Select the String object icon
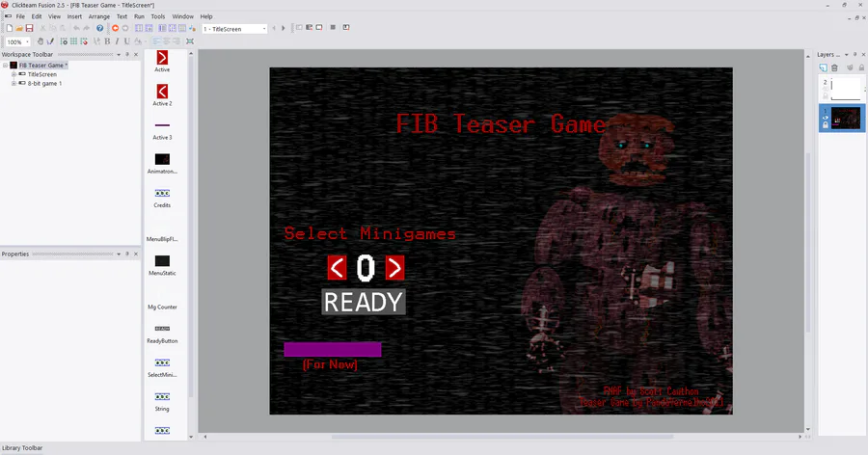Viewport: 868px width, 455px height. [x=162, y=396]
